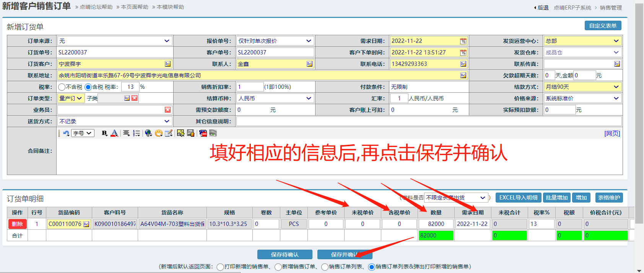Choose 销售订单列表 as the return page
Screen dimensions: 644x273
[x=325, y=267]
